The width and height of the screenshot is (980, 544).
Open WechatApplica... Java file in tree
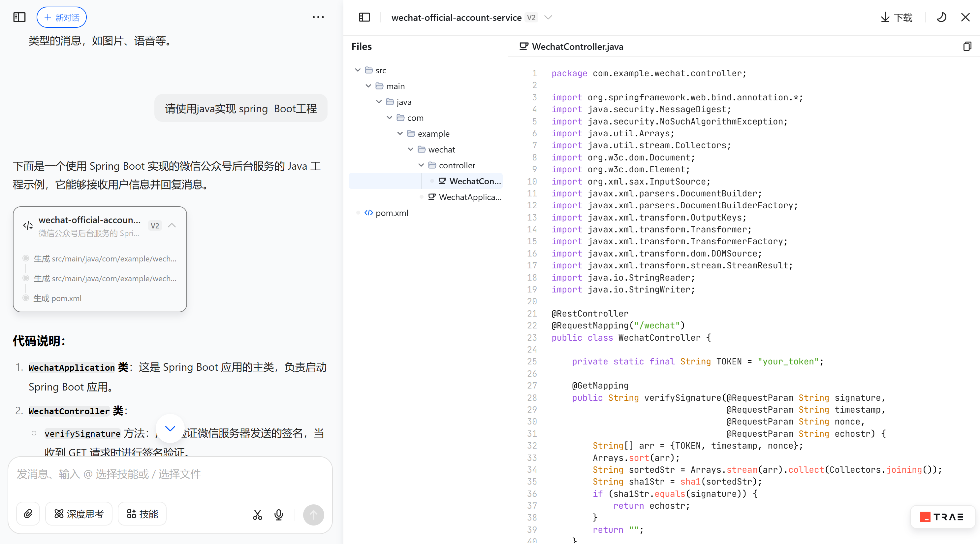(x=426, y=197)
